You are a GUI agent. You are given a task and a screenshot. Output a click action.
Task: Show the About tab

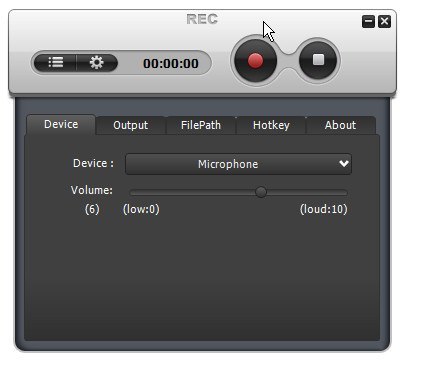340,125
